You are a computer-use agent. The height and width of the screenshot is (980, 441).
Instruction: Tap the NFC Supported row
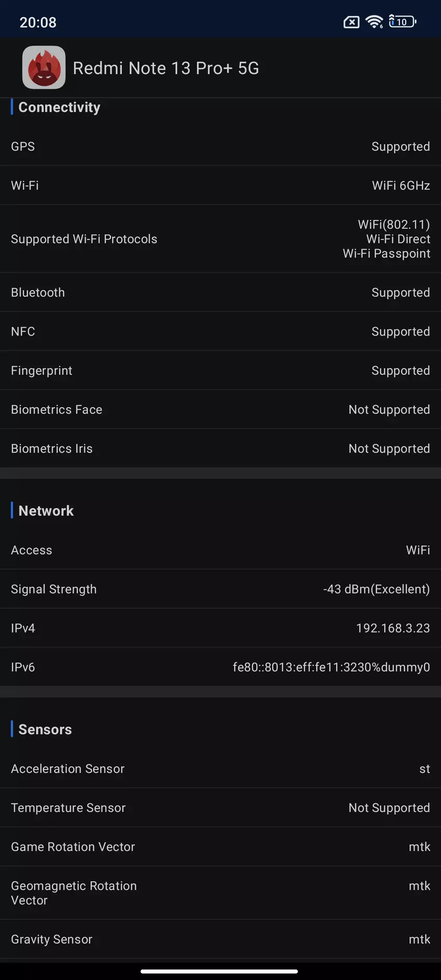pos(220,331)
